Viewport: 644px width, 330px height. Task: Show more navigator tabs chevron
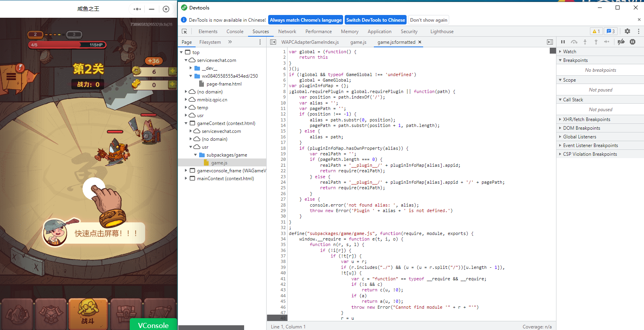(230, 42)
